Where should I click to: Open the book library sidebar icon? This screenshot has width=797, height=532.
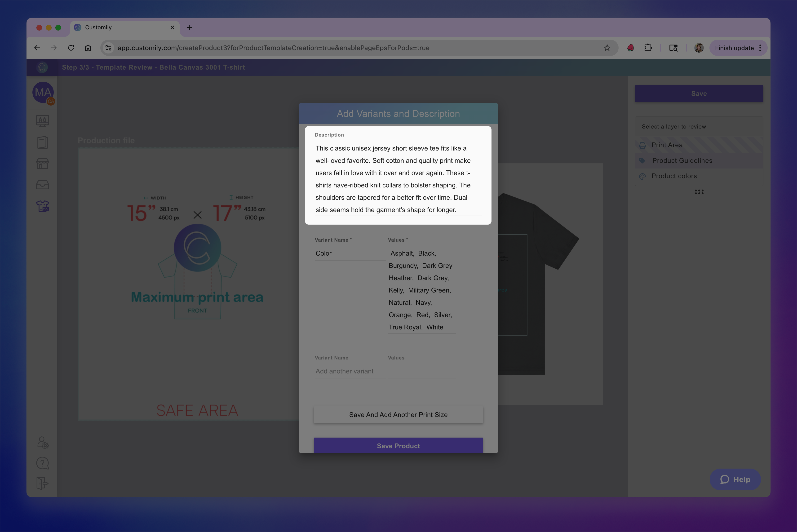(x=42, y=142)
